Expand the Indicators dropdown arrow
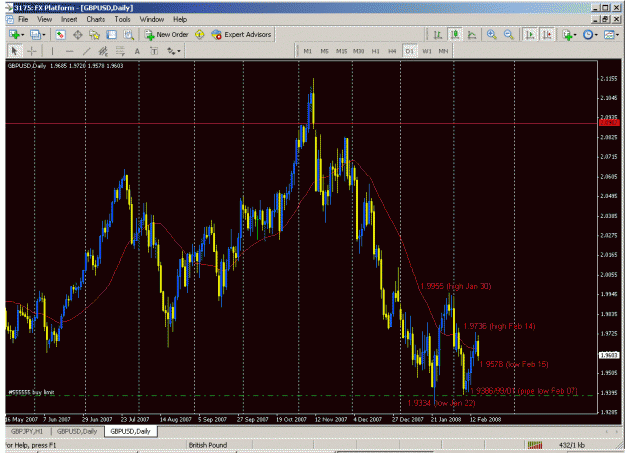The height and width of the screenshot is (453, 625). pos(575,35)
